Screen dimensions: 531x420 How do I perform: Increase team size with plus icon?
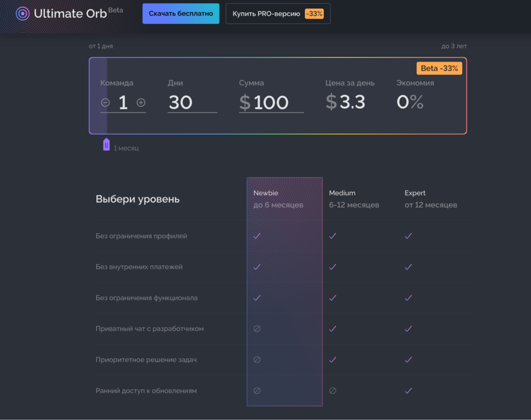pyautogui.click(x=141, y=102)
